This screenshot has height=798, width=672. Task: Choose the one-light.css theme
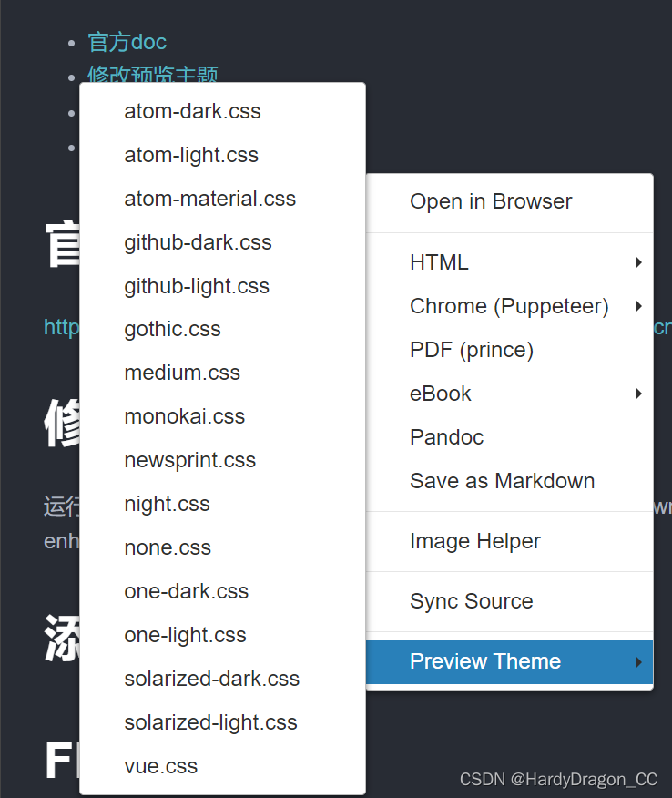pyautogui.click(x=185, y=635)
